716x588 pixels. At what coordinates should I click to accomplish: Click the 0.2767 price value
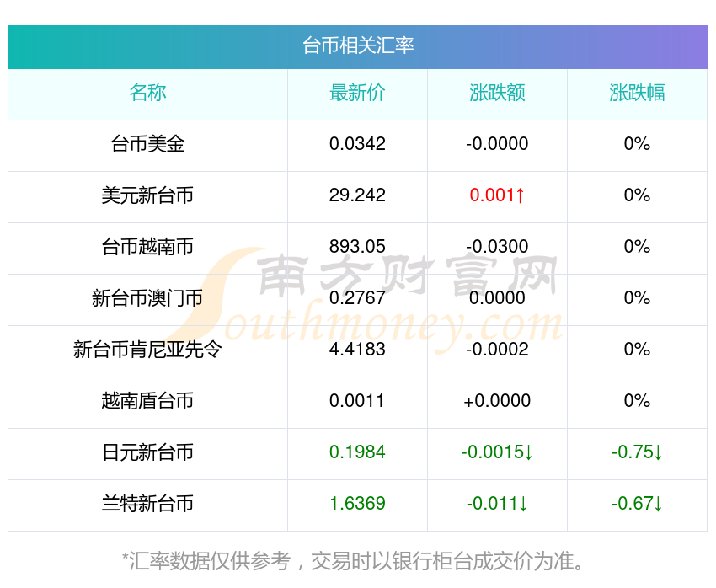click(357, 298)
